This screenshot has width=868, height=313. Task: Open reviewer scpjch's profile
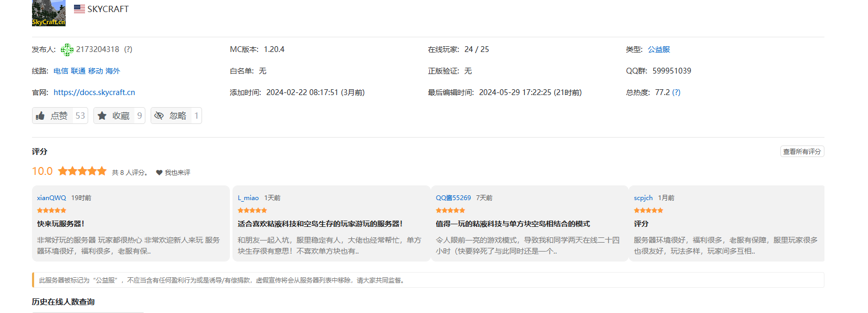[x=643, y=198]
